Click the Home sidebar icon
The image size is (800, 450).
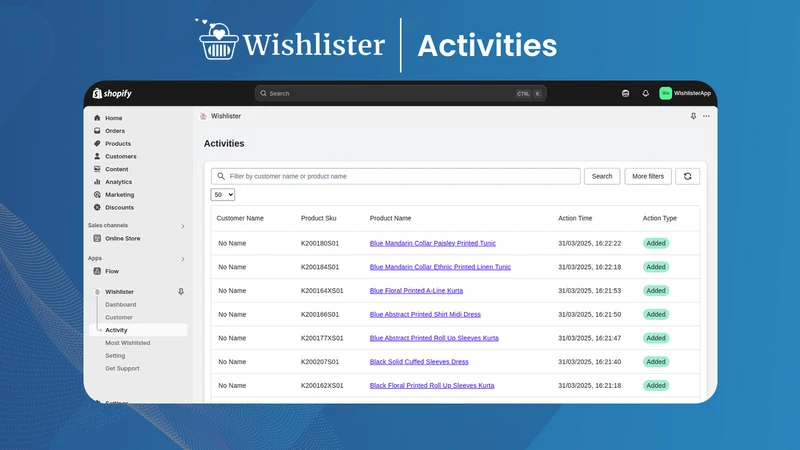click(x=97, y=118)
